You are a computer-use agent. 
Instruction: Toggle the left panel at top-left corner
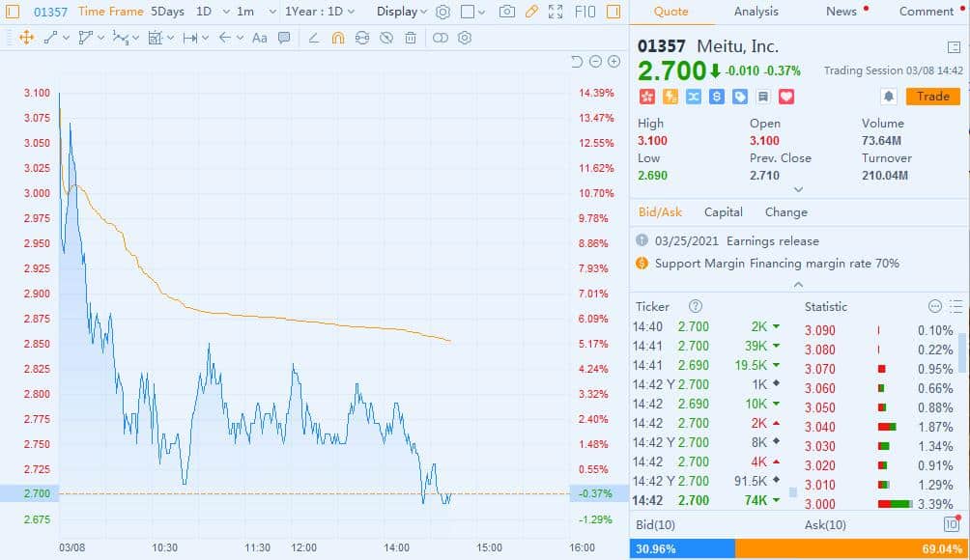pos(13,12)
